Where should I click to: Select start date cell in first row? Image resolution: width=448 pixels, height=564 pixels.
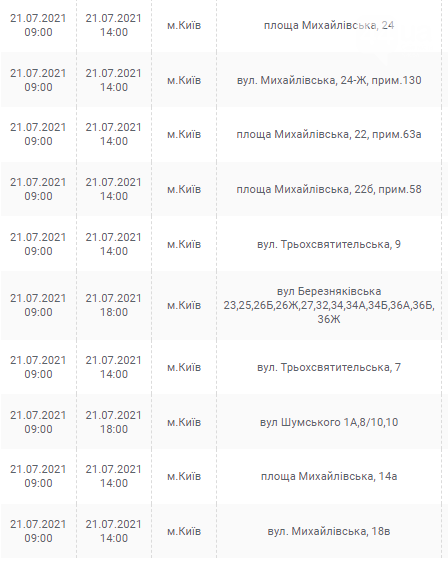coord(38,25)
